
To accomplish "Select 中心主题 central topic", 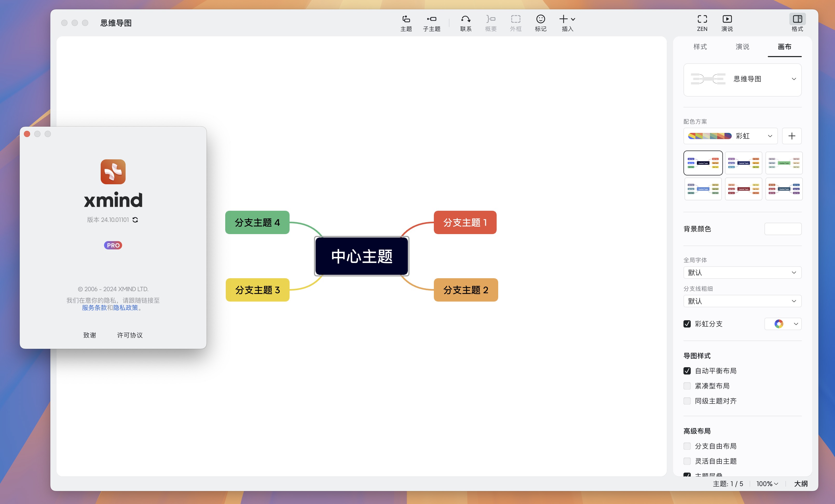I will (362, 256).
